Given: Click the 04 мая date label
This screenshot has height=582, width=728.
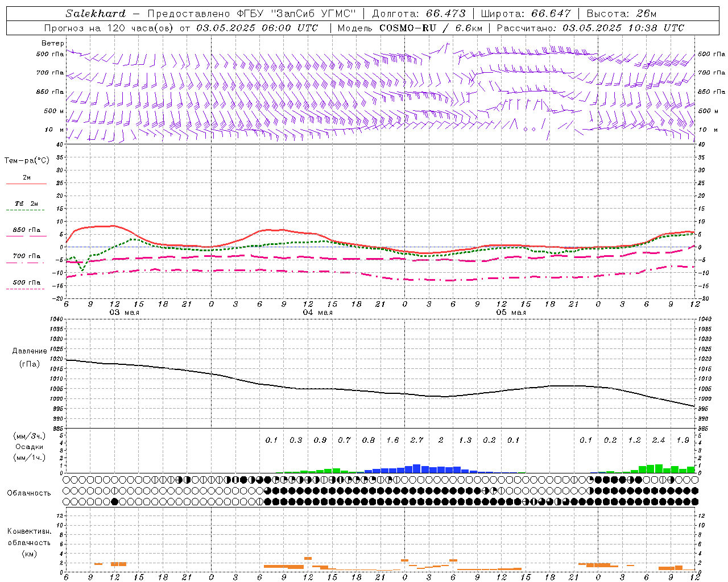Looking at the screenshot, I should (318, 313).
